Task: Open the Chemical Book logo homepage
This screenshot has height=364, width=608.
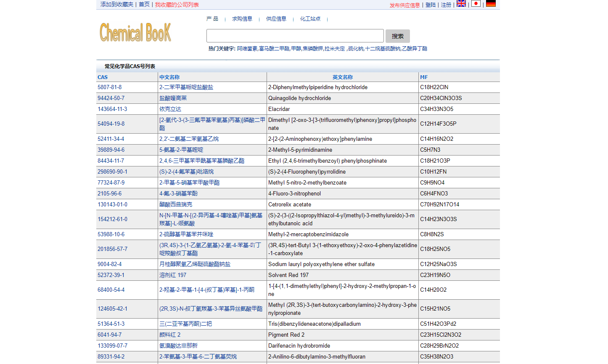Action: point(135,32)
